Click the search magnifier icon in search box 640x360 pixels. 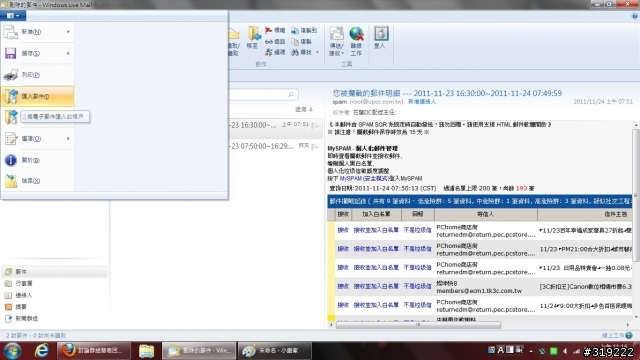tap(291, 95)
